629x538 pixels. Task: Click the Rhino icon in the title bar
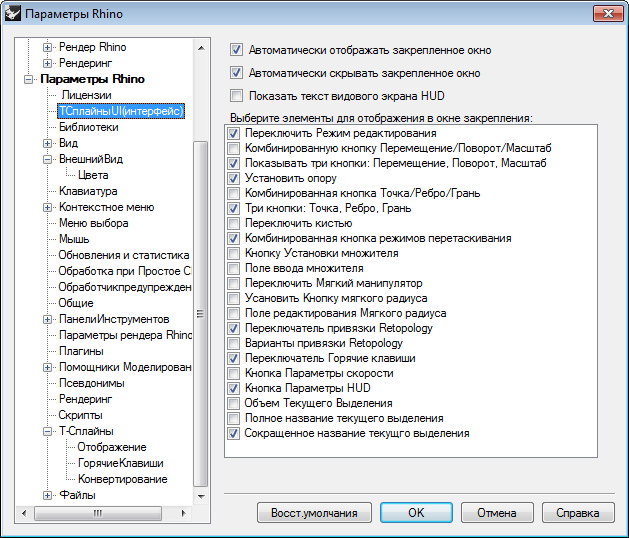[12, 14]
